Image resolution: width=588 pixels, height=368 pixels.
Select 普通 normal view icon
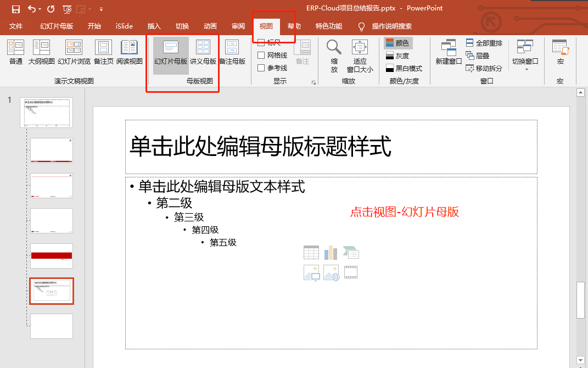tap(16, 52)
